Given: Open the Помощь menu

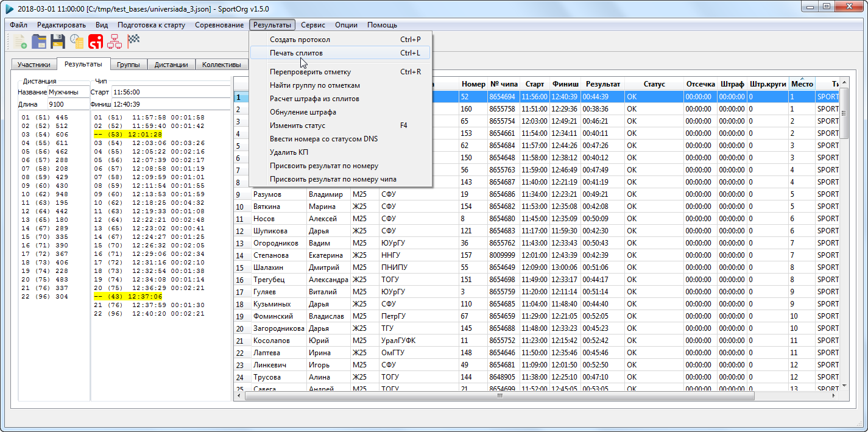Looking at the screenshot, I should (382, 25).
